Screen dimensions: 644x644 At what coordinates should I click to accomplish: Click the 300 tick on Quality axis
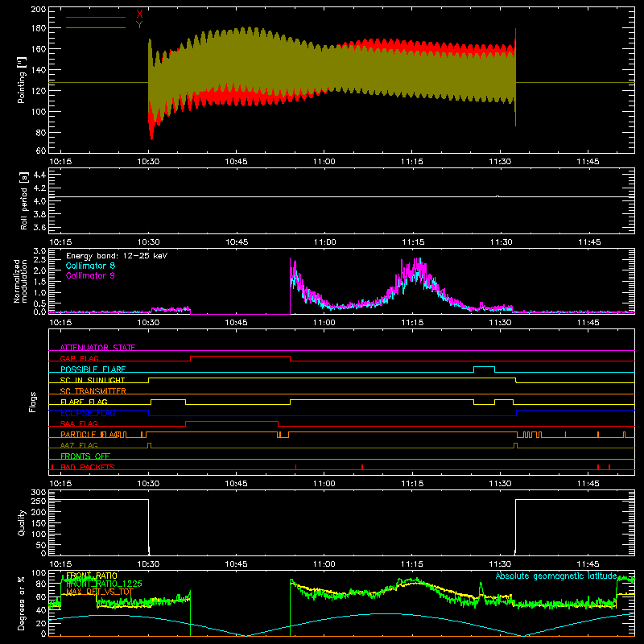pyautogui.click(x=39, y=493)
